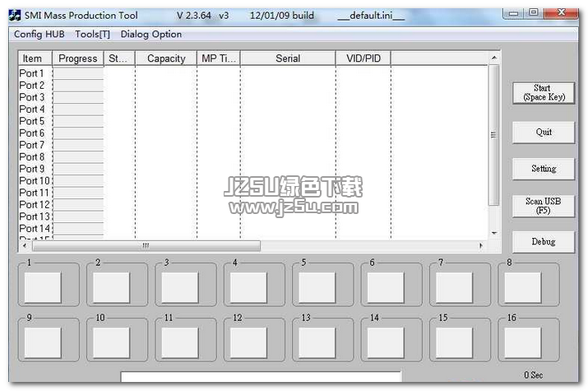588x391 pixels.
Task: Click the list's scroll up arrow
Action: tap(494, 58)
